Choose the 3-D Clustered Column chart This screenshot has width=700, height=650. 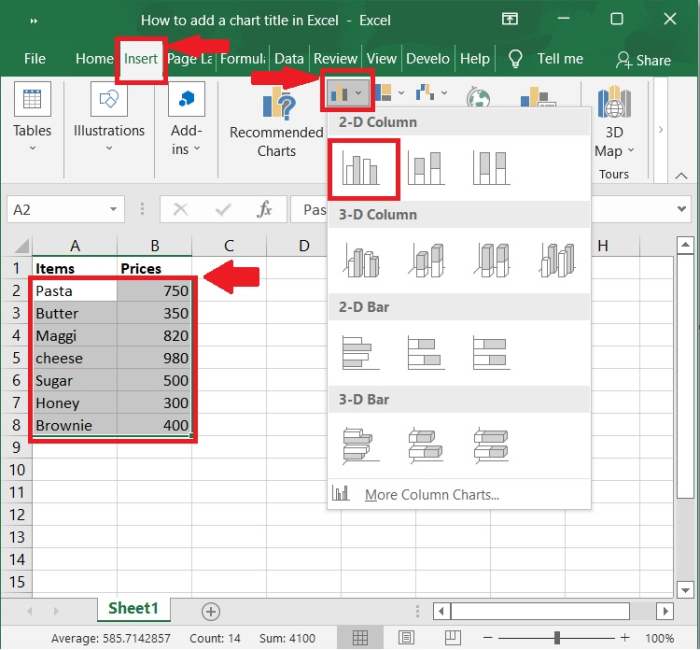tap(361, 260)
